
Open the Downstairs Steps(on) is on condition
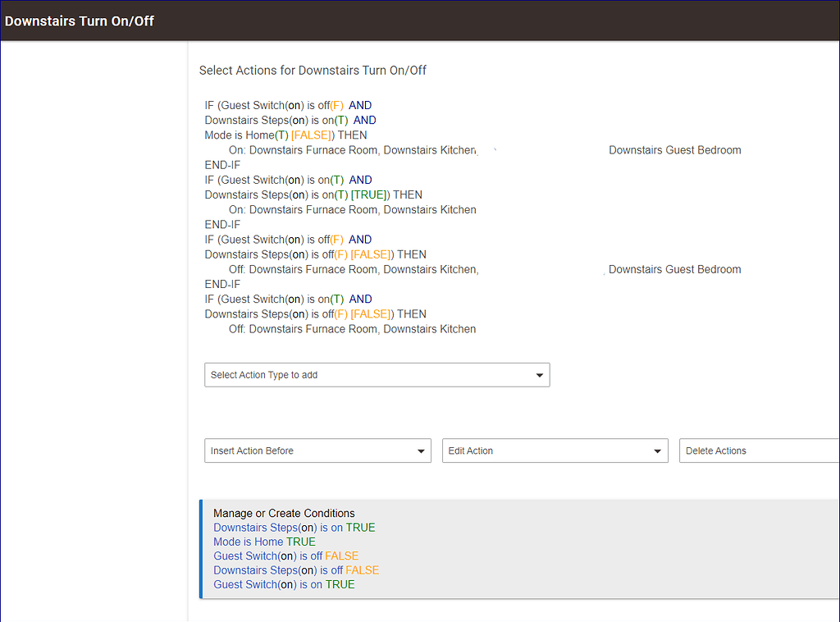[294, 528]
